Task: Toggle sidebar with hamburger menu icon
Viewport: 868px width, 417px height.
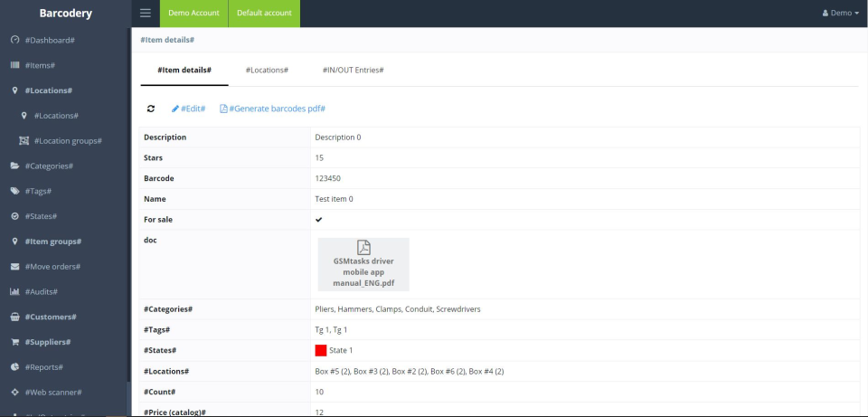Action: (146, 13)
